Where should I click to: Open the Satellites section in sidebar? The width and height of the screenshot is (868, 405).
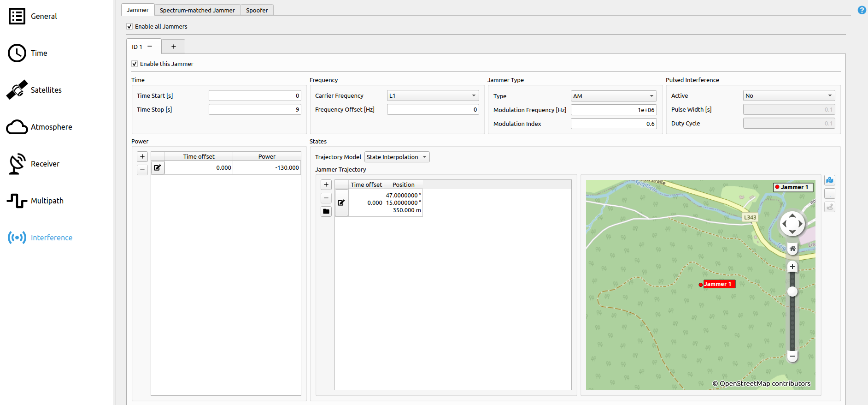(46, 90)
